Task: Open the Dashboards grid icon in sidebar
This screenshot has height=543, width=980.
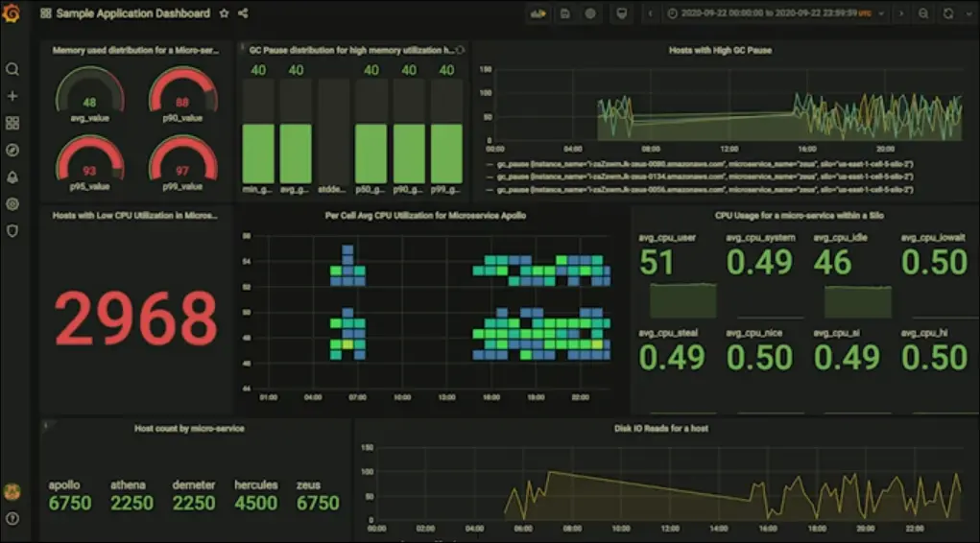Action: coord(12,123)
